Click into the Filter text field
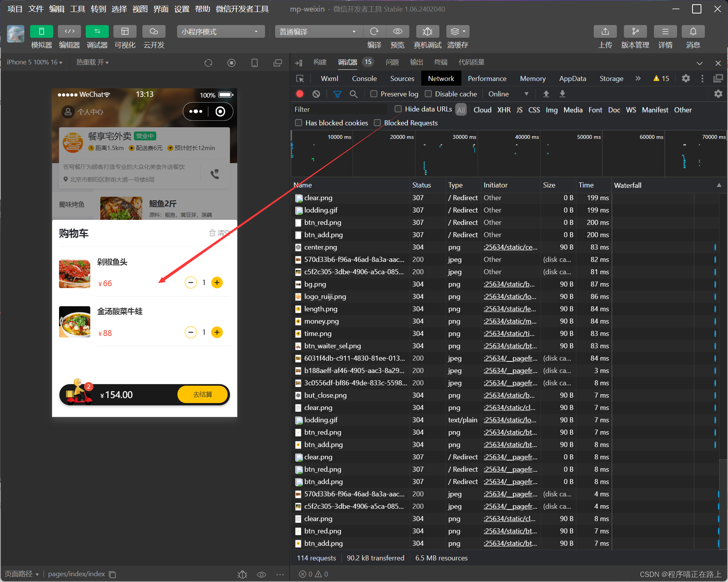This screenshot has height=582, width=728. tap(340, 109)
